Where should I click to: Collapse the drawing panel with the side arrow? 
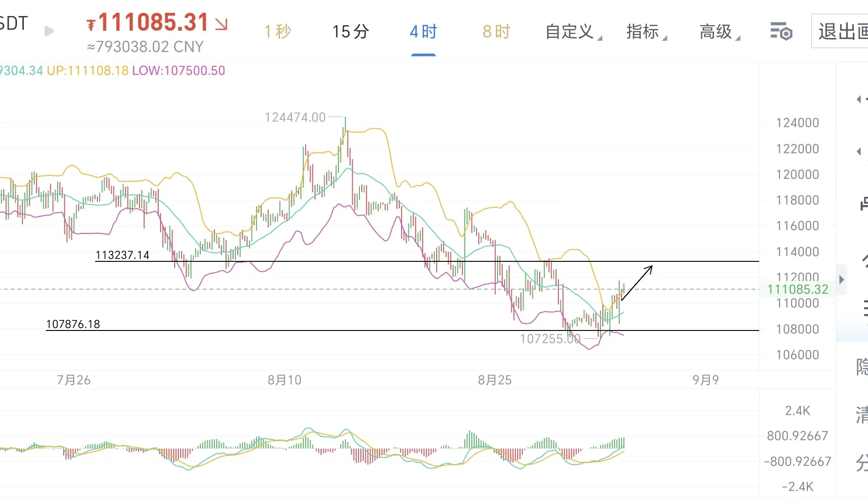click(841, 280)
